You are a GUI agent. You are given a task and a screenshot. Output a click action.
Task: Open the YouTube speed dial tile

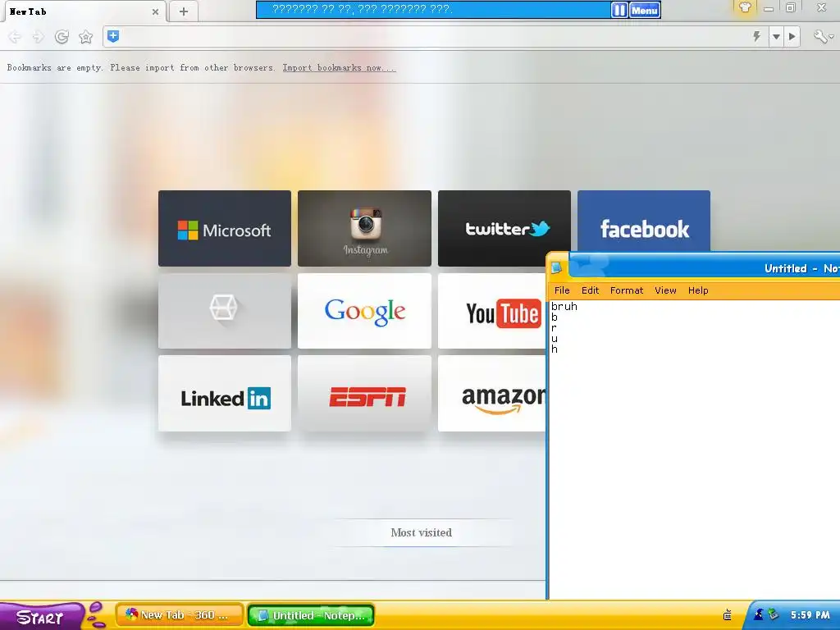coord(492,311)
